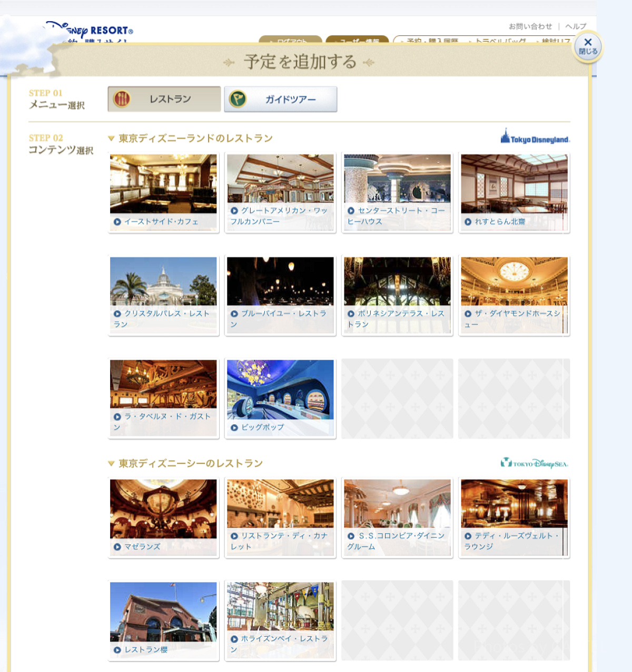Click the グレートアメリカン・ワッフルカンパニー photo
Screen dimensions: 632x672
(x=280, y=178)
